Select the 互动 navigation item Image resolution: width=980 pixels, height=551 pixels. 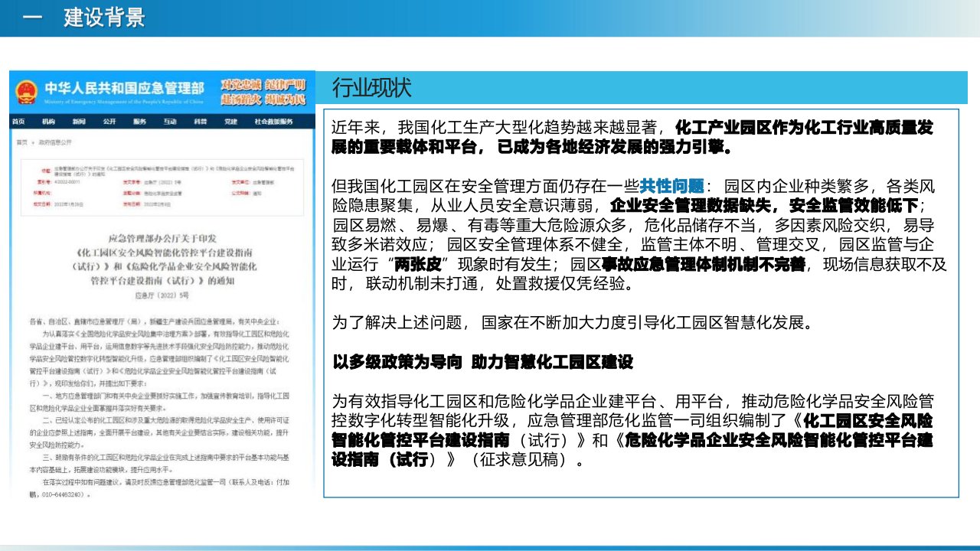(169, 122)
